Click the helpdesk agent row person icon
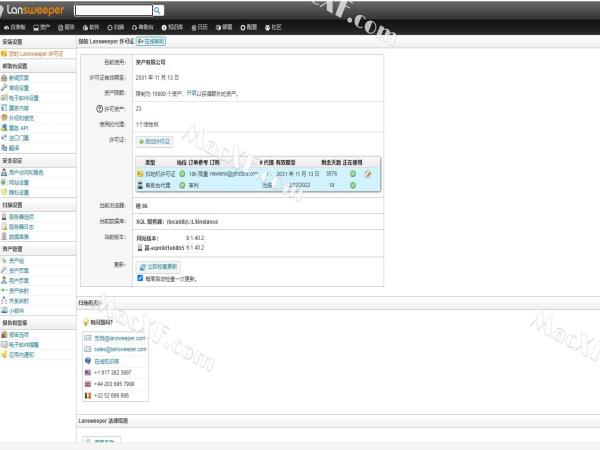Viewport: 600px width, 450px height. coord(140,186)
